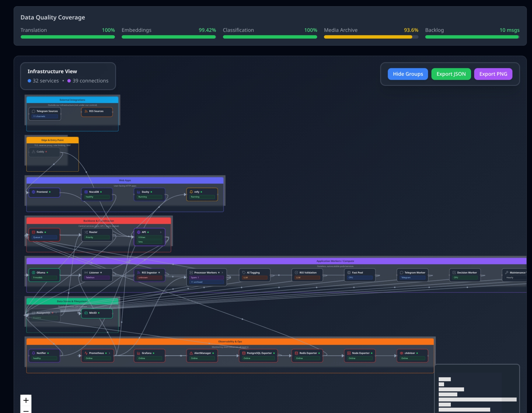Toggle groups with Hide Groups button
The image size is (532, 413).
pyautogui.click(x=408, y=74)
